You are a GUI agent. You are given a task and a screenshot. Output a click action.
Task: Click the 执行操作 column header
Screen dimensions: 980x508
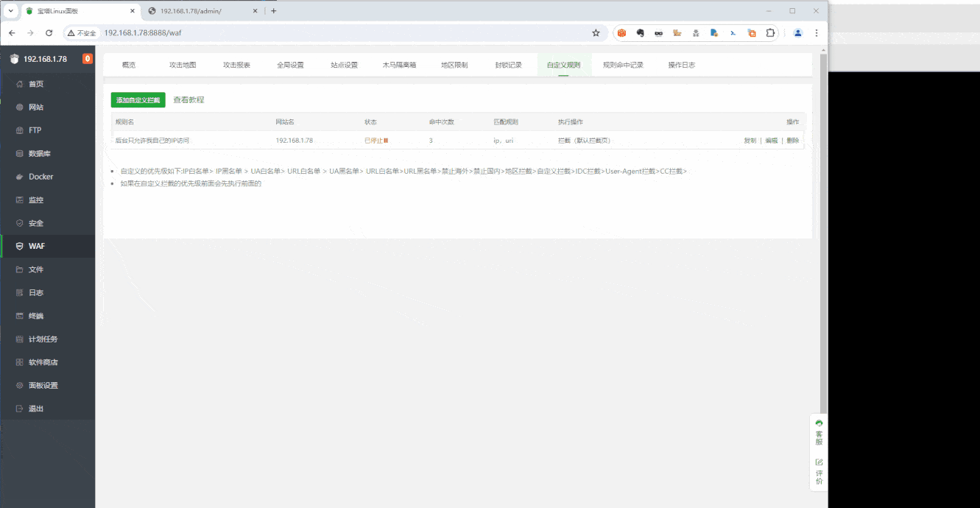[571, 121]
